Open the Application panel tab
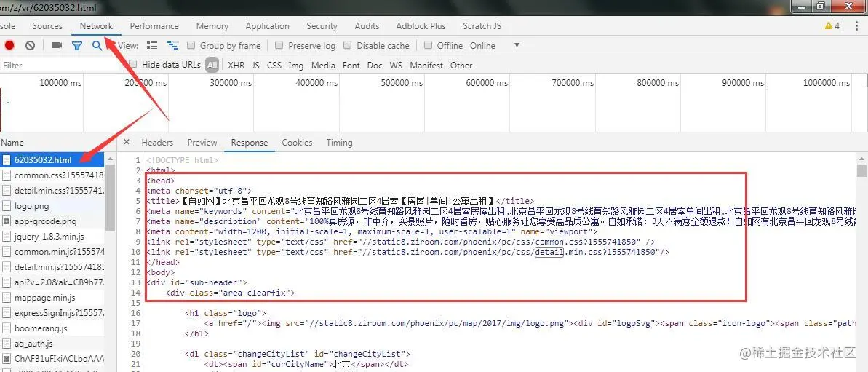Screen dimensions: 868x372 pyautogui.click(x=267, y=26)
